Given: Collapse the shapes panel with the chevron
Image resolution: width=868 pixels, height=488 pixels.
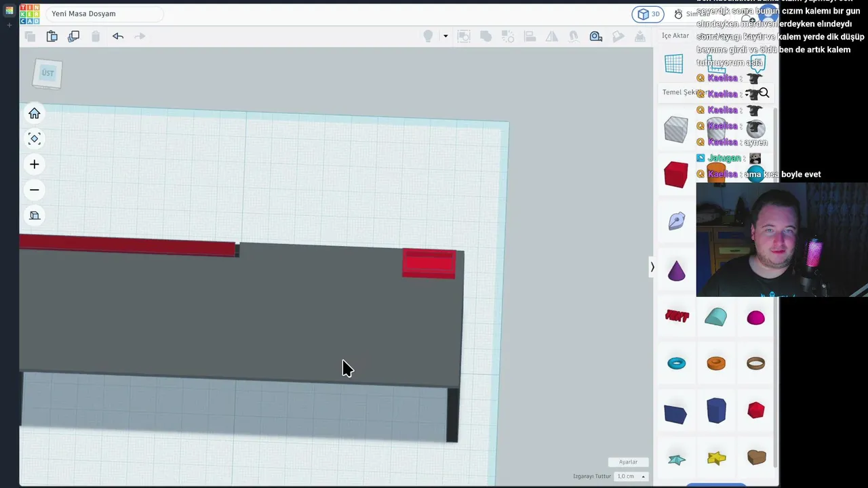Looking at the screenshot, I should (652, 267).
